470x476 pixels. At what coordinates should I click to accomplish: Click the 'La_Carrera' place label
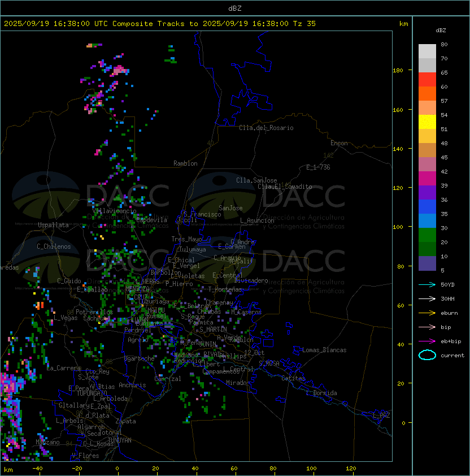tap(64, 368)
